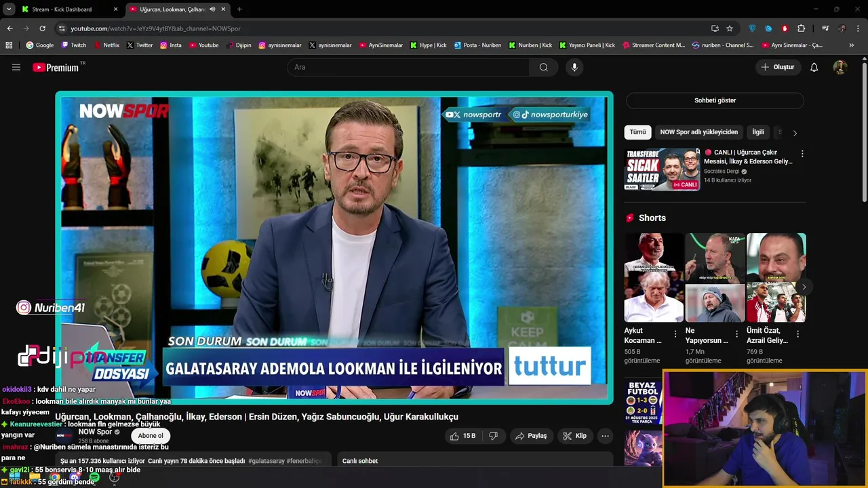Open YouTube notifications bell
This screenshot has width=868, height=488.
pyautogui.click(x=814, y=67)
